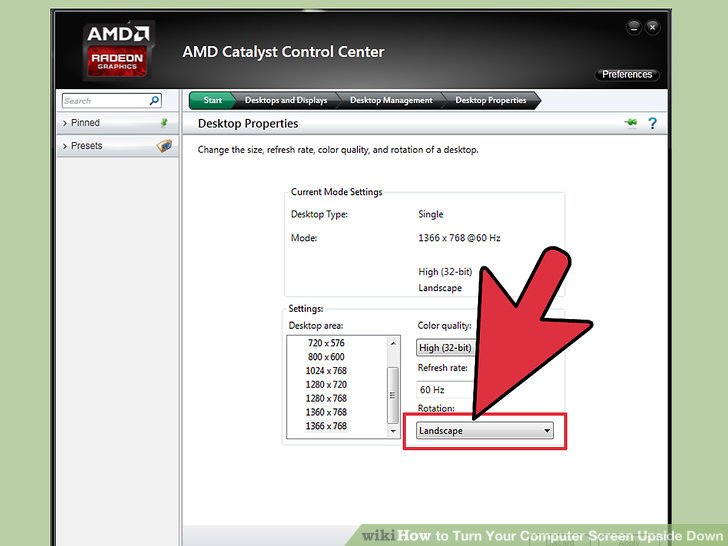The height and width of the screenshot is (546, 728).
Task: Open the Preferences button
Action: (x=627, y=74)
